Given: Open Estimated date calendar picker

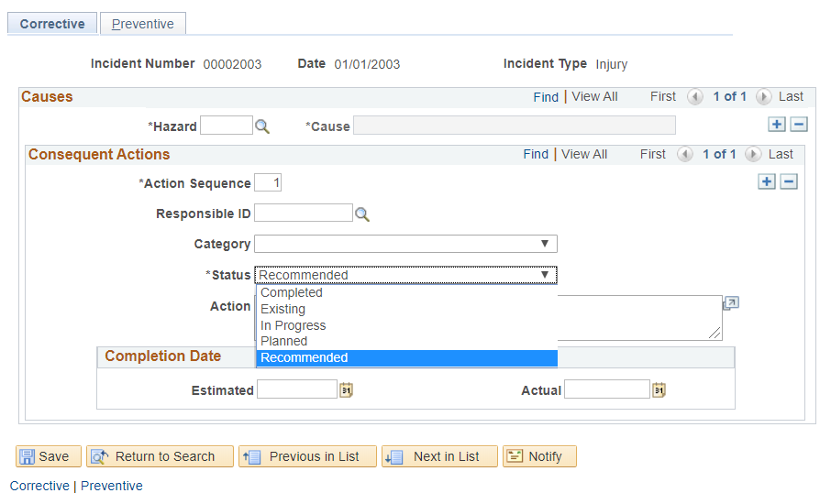Looking at the screenshot, I should [346, 390].
